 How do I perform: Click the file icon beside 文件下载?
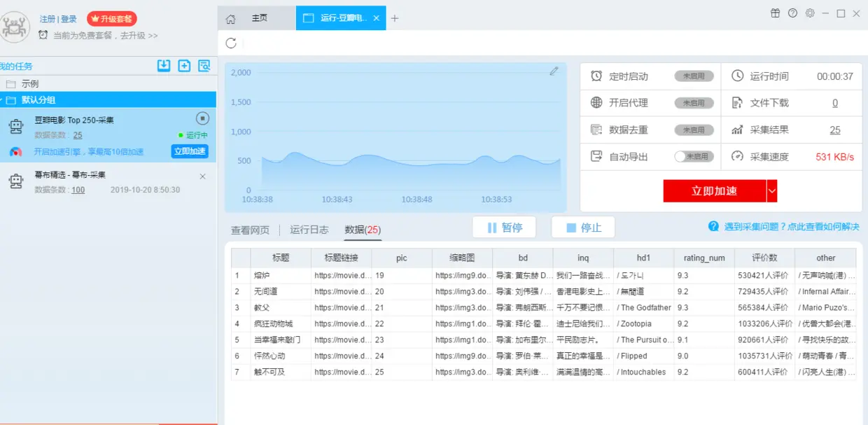point(737,102)
